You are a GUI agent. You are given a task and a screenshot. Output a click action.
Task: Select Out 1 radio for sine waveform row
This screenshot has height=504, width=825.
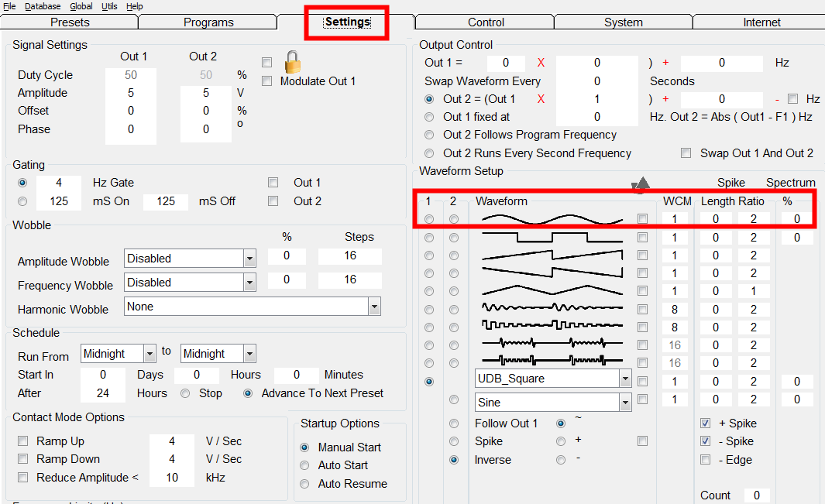(429, 219)
